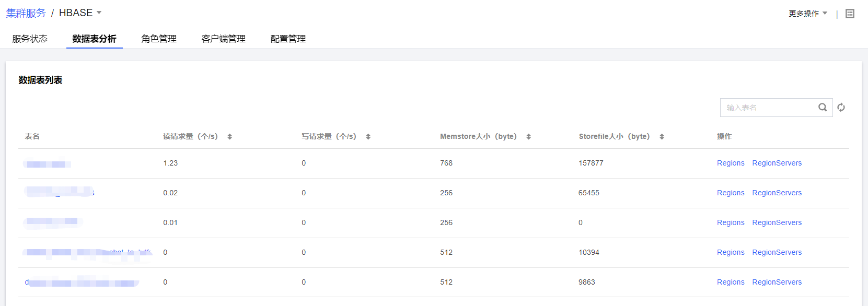The height and width of the screenshot is (306, 868).
Task: Open the 更多操作 dropdown menu
Action: coord(807,14)
